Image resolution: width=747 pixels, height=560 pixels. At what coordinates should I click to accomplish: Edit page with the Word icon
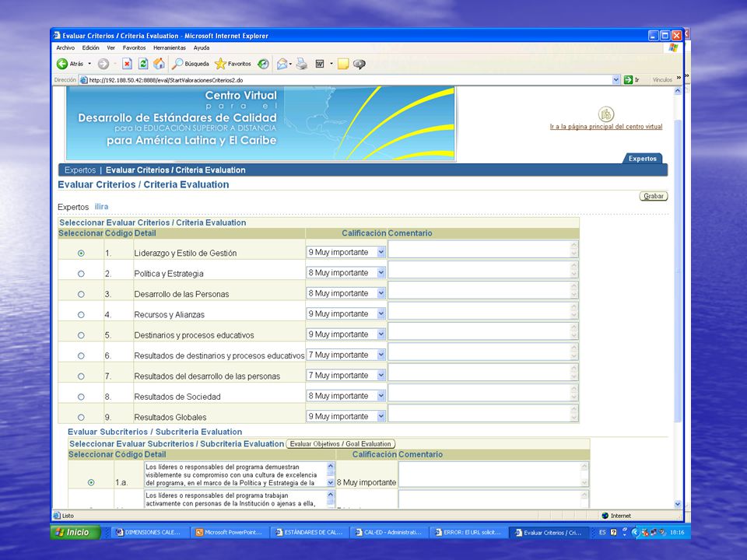(320, 64)
